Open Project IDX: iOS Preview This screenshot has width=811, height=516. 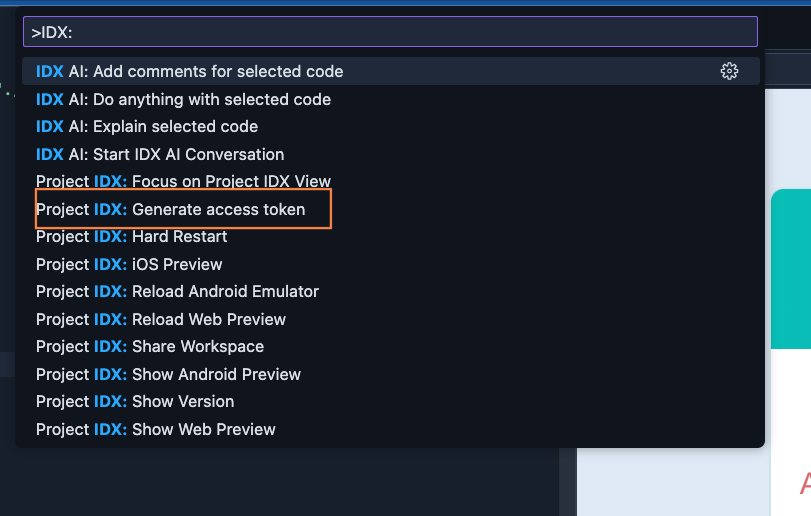(x=391, y=264)
